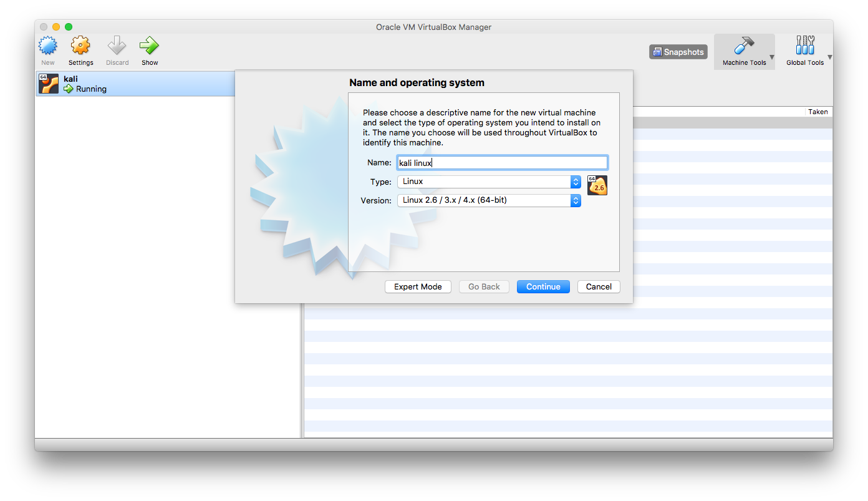The image size is (868, 501).
Task: Click the Discard toolbar icon
Action: tap(117, 46)
